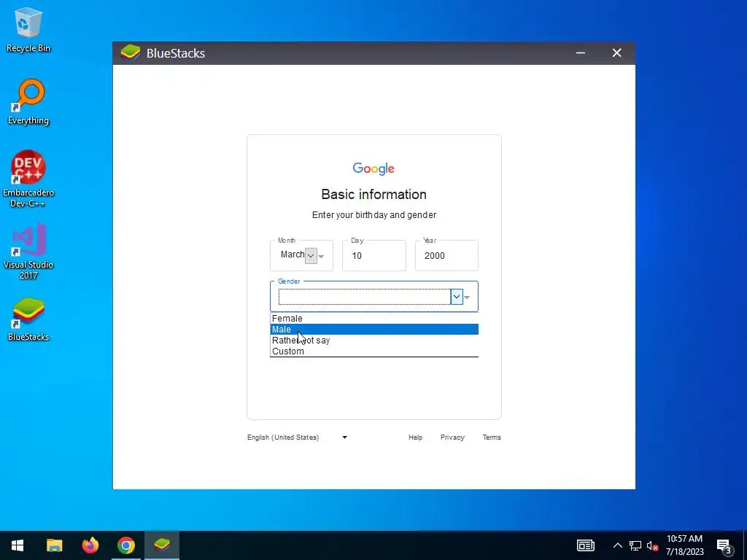The height and width of the screenshot is (560, 747).
Task: Open the Privacy link
Action: click(x=452, y=437)
